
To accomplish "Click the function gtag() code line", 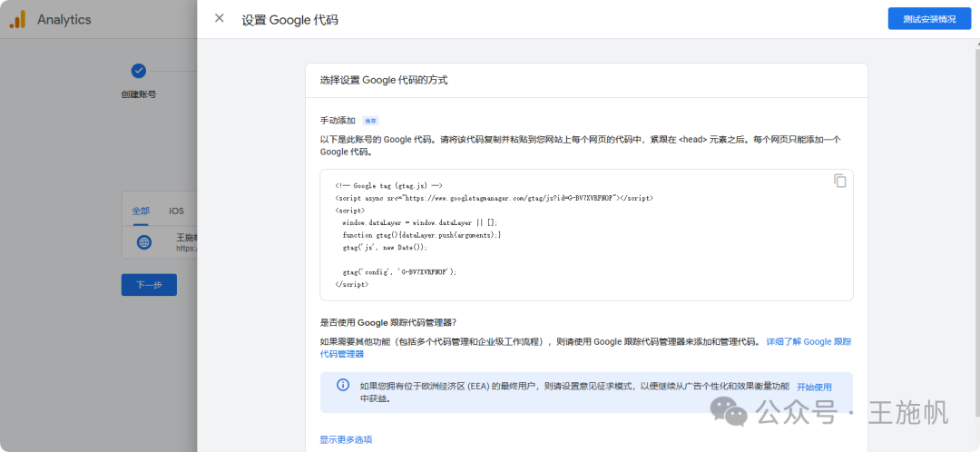I will [x=422, y=235].
